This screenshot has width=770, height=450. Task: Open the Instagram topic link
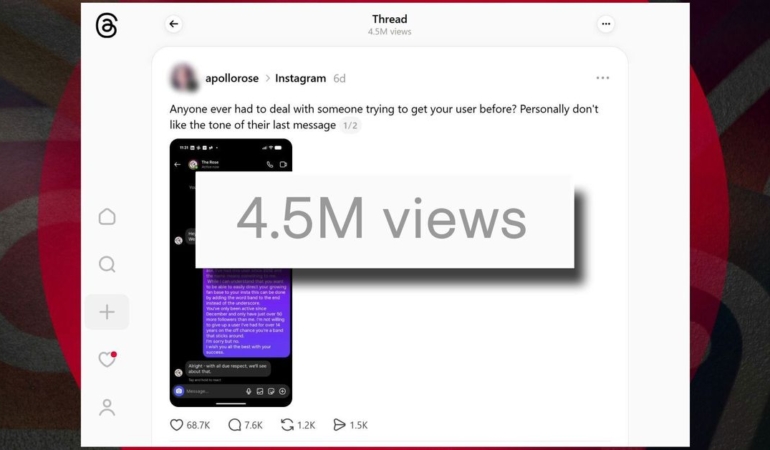pyautogui.click(x=301, y=78)
